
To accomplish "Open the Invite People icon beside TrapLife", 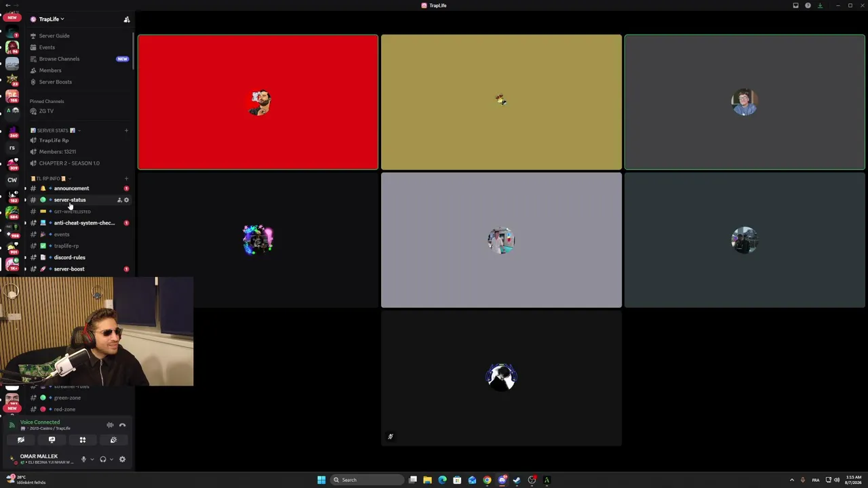I will pyautogui.click(x=127, y=20).
